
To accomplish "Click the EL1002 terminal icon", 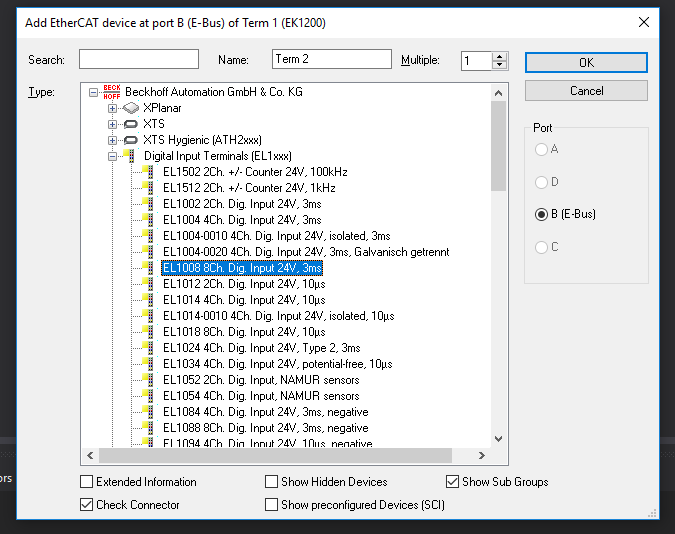I will click(148, 203).
